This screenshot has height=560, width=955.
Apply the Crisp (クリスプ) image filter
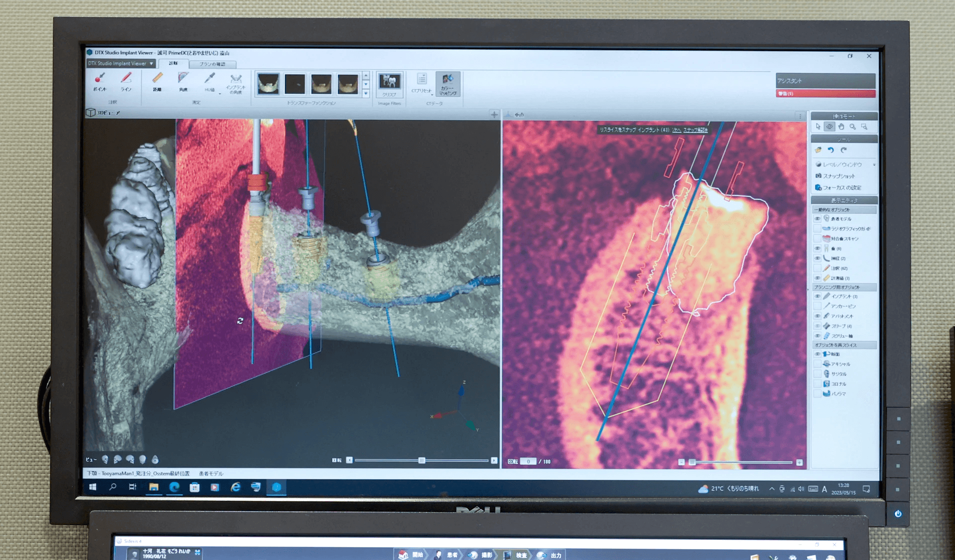point(389,84)
